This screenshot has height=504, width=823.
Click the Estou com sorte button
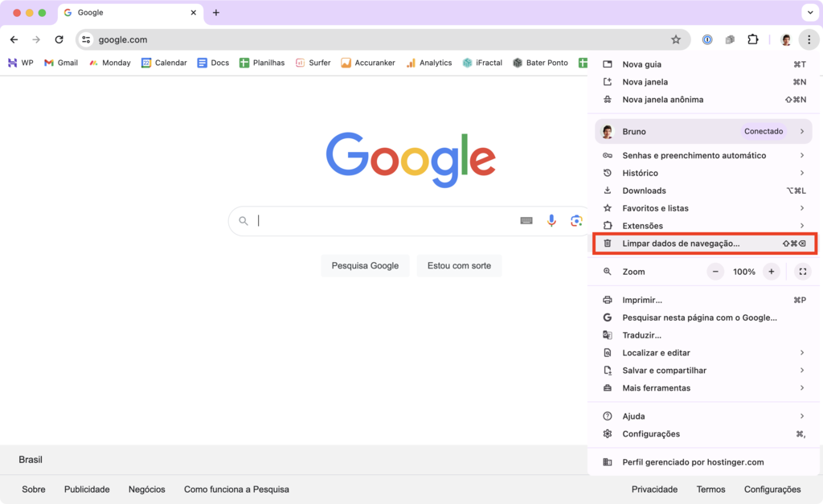pyautogui.click(x=459, y=265)
